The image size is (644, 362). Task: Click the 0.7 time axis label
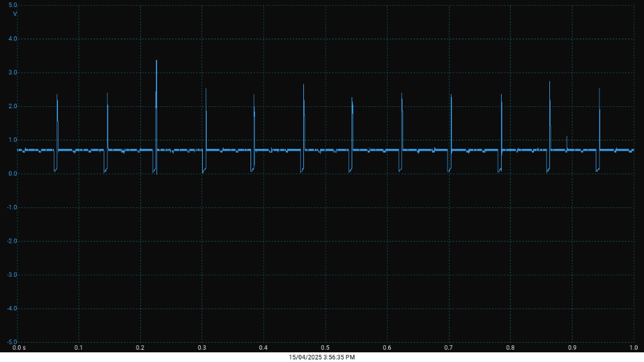[448, 348]
